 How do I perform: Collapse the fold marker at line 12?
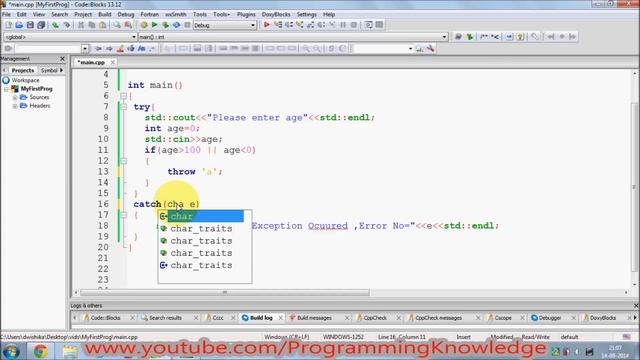[124, 161]
